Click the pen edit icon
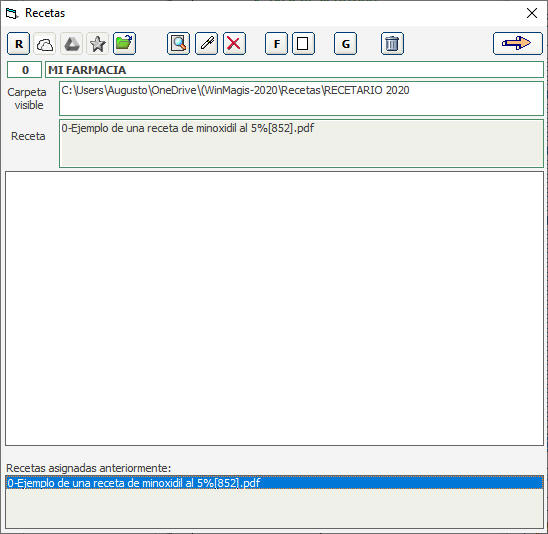 tap(207, 44)
